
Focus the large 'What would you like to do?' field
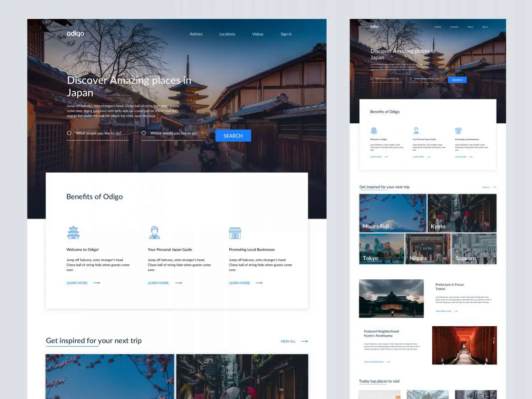pos(101,134)
